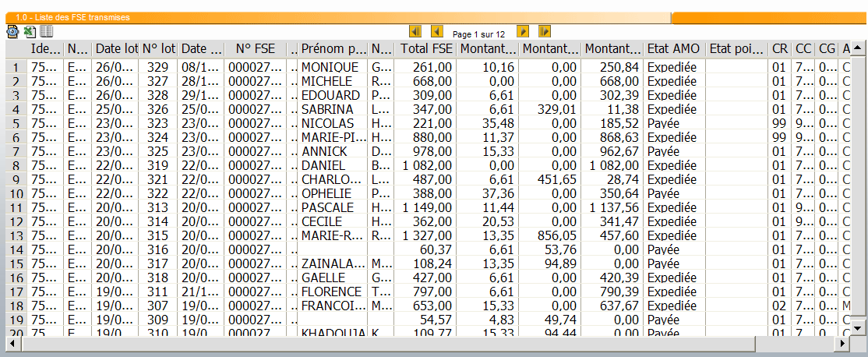Go to the next page arrow

(523, 31)
